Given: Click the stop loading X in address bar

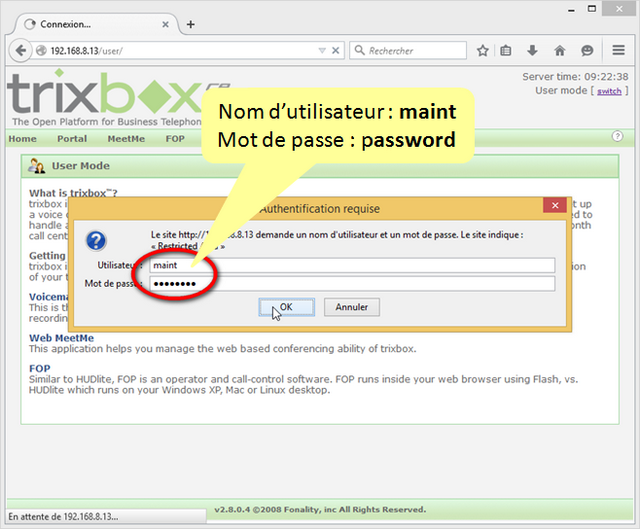Looking at the screenshot, I should (x=336, y=51).
